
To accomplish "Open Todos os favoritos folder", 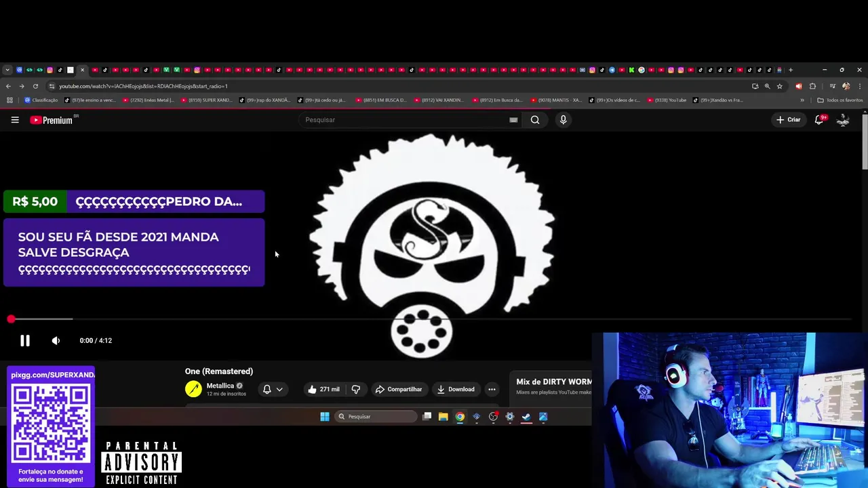I will 840,100.
